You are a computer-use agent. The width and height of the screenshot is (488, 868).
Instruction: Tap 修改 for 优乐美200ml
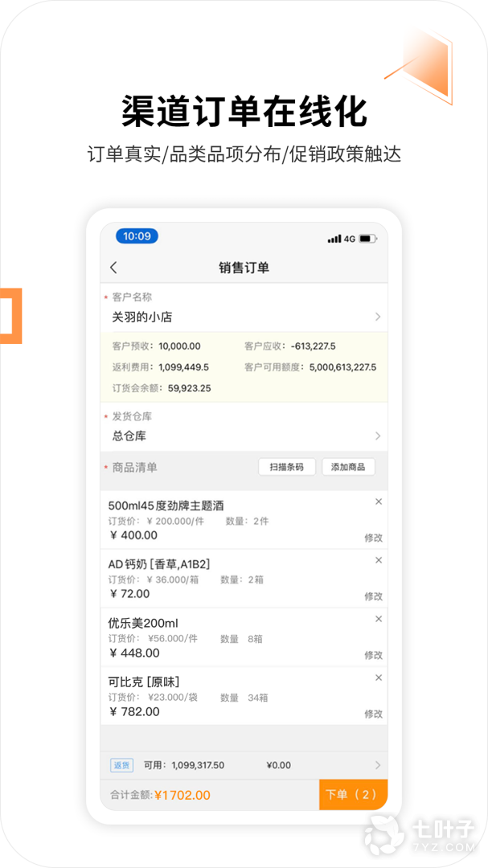[x=373, y=655]
